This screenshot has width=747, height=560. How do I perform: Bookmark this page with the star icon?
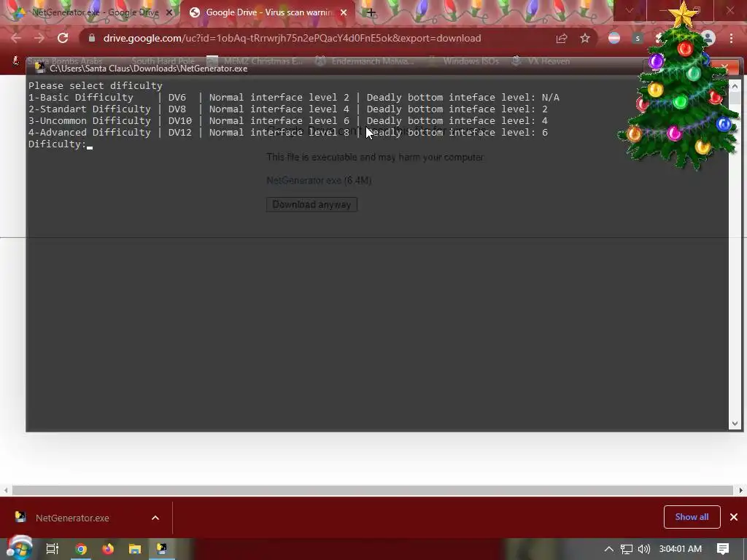[x=585, y=38]
